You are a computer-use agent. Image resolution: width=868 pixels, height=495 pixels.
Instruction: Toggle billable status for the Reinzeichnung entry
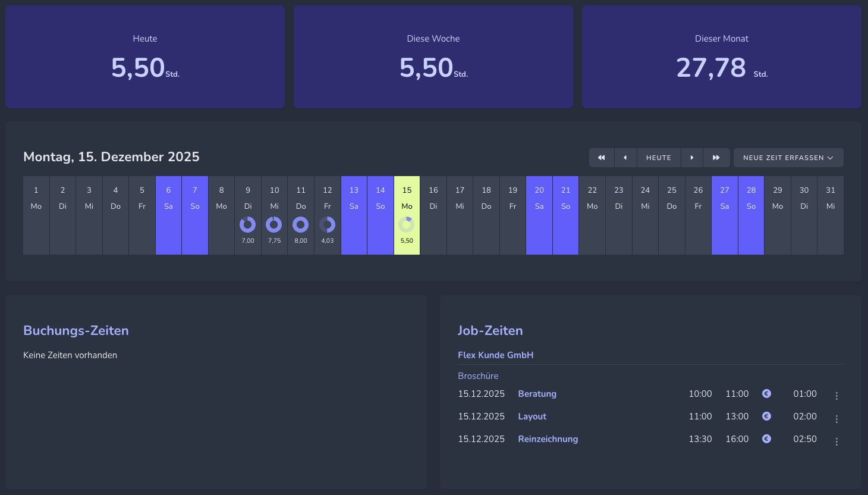[766, 438]
